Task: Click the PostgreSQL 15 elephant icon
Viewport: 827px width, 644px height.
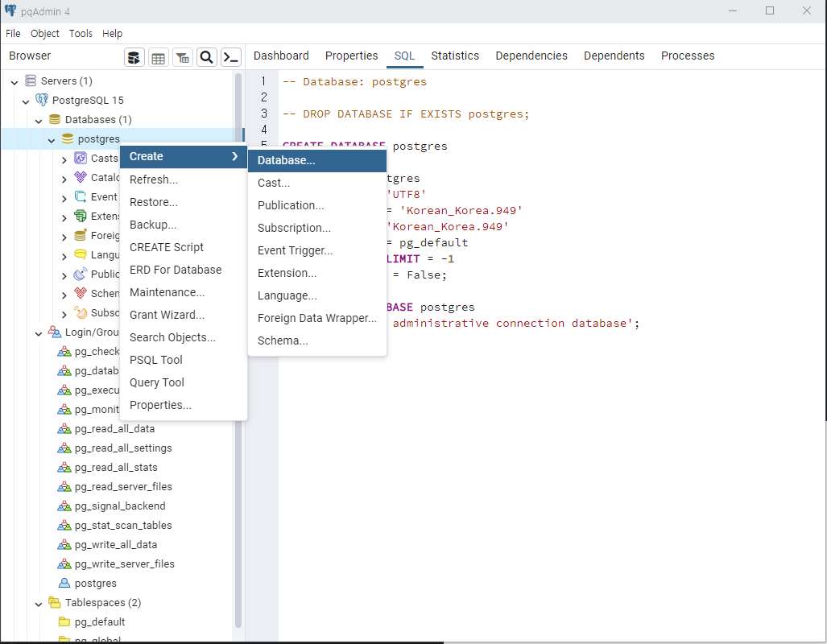Action: click(x=42, y=100)
